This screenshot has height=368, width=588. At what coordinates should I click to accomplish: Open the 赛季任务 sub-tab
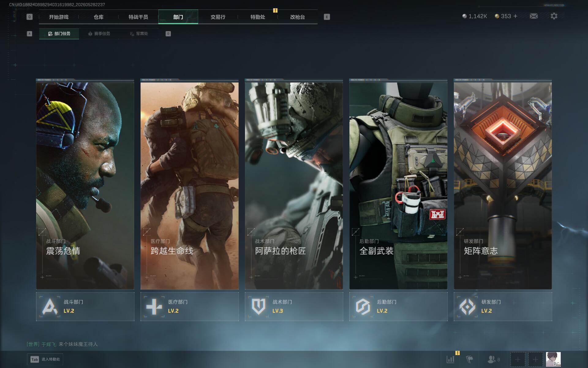click(99, 34)
